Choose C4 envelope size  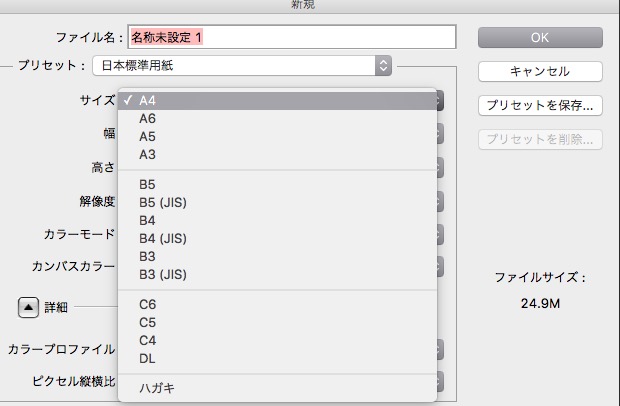(148, 340)
